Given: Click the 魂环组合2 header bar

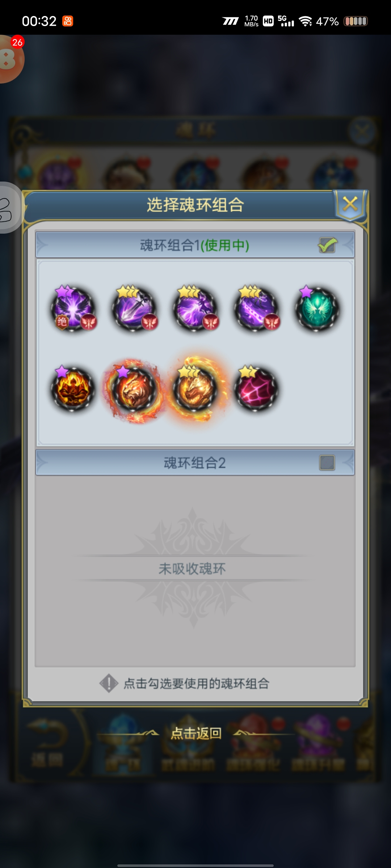Looking at the screenshot, I should [x=195, y=463].
